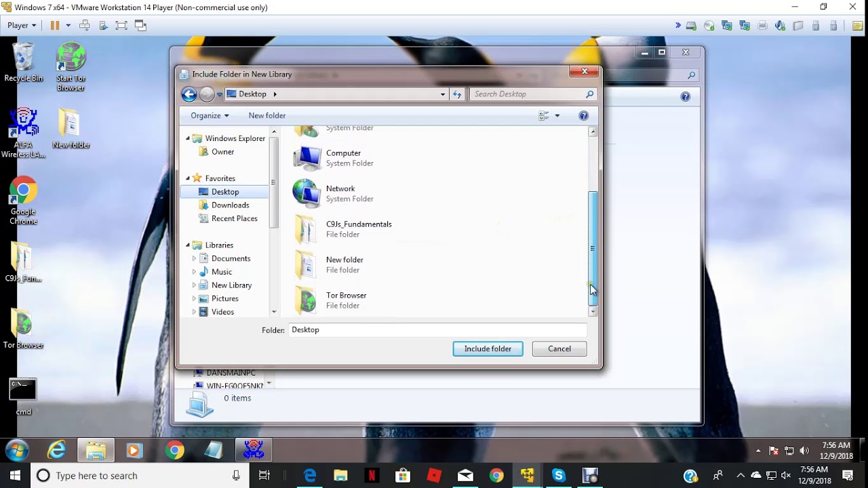The image size is (868, 488).
Task: Open the view options dropdown arrow
Action: point(557,116)
